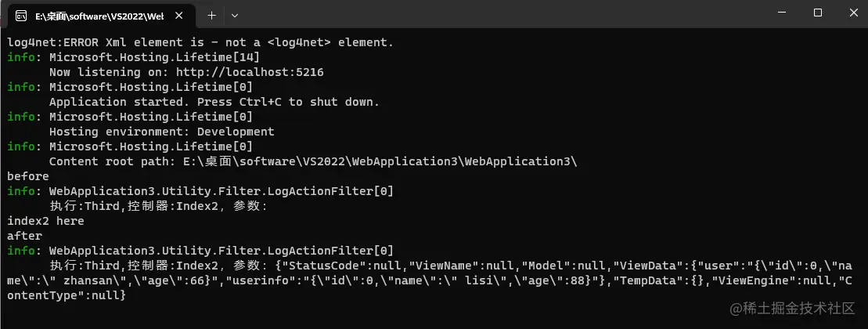Open the http://localhost:5216 URL
Image resolution: width=868 pixels, height=329 pixels.
tap(250, 72)
